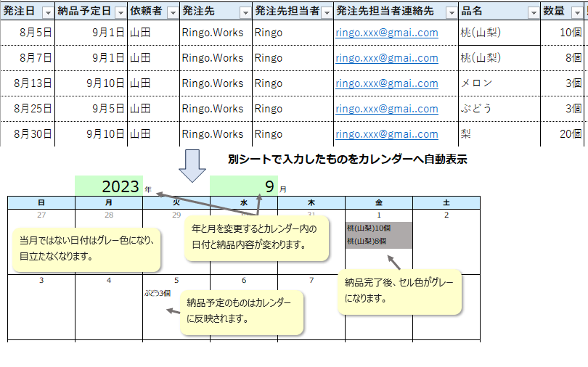Open the 発注先担当者連絡先 filter dropdown
This screenshot has height=367, width=588.
coord(452,13)
